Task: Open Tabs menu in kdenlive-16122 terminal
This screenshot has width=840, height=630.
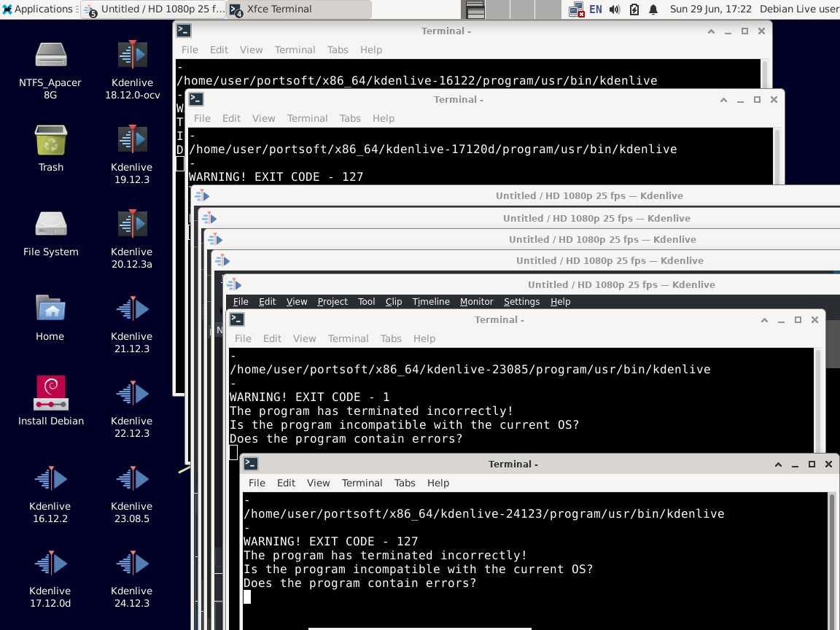Action: click(x=338, y=50)
